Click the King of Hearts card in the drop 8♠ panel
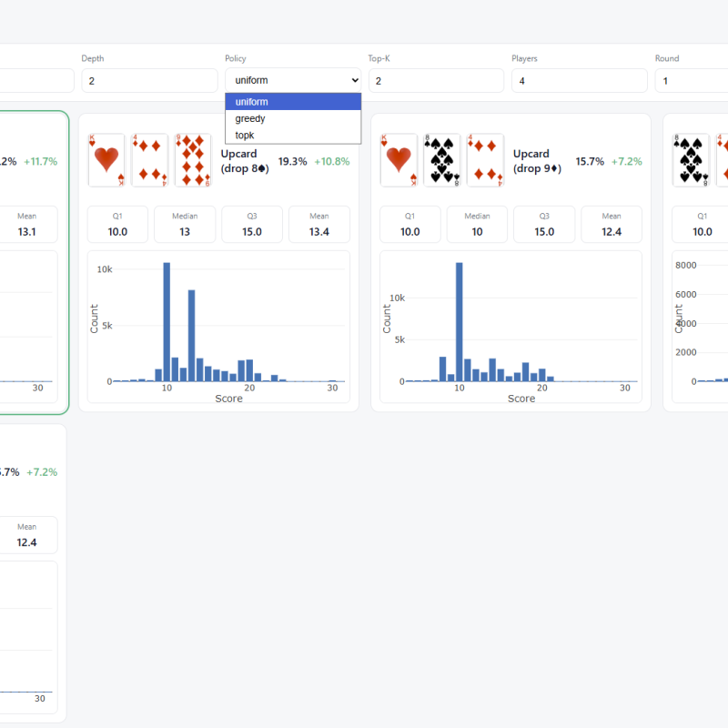728x728 pixels. coord(106,160)
